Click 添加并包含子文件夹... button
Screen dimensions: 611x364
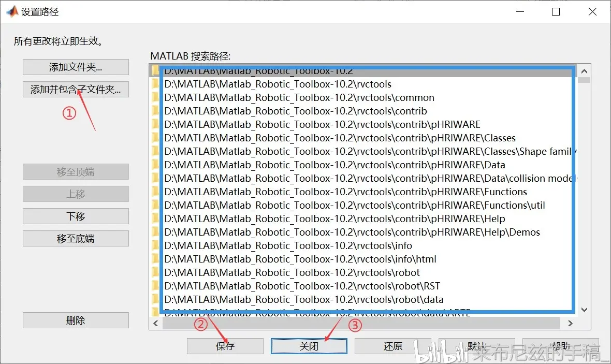[x=76, y=89]
